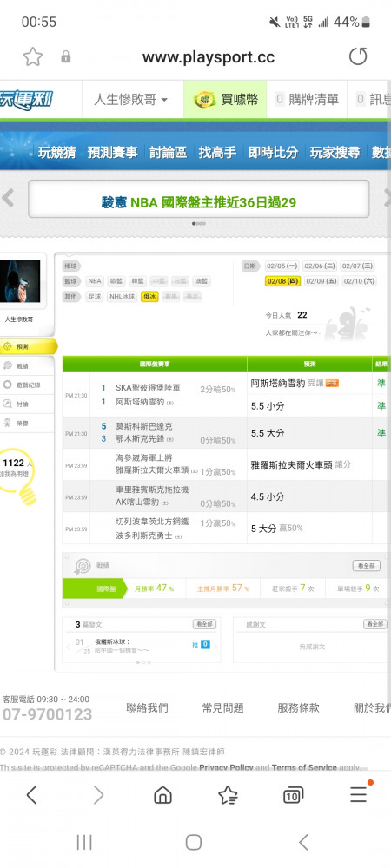Select NBA league filter

click(95, 281)
